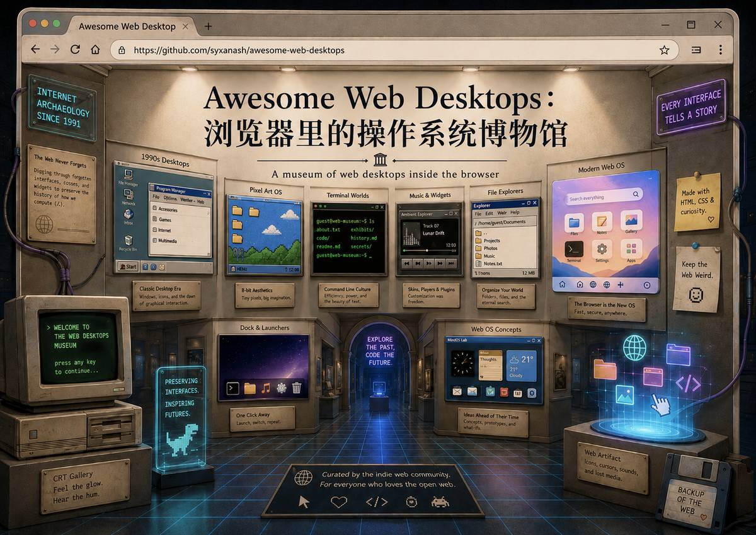Launch the Files app in Modern Web OS
The width and height of the screenshot is (756, 535).
coord(574,224)
